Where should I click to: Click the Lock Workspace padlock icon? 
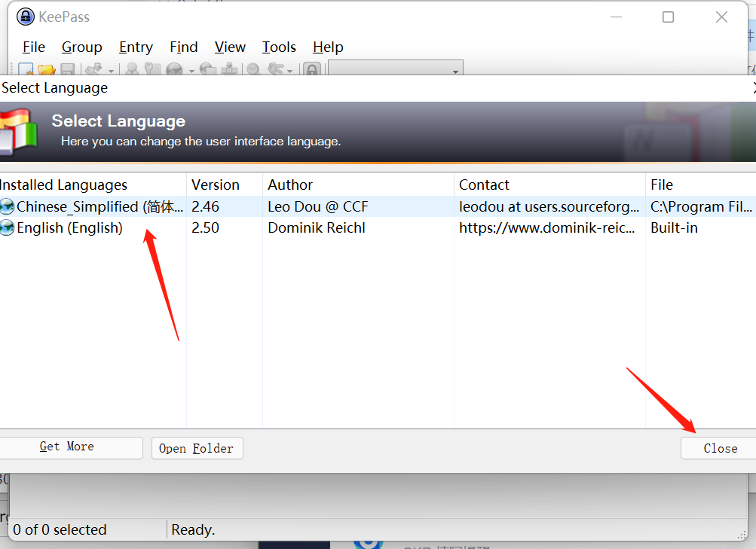(x=313, y=69)
